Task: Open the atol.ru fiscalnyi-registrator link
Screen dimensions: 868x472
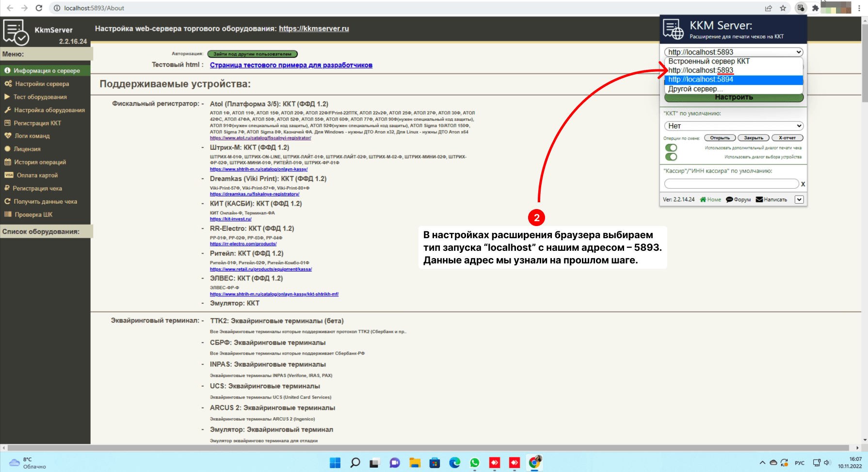Action: [260, 138]
